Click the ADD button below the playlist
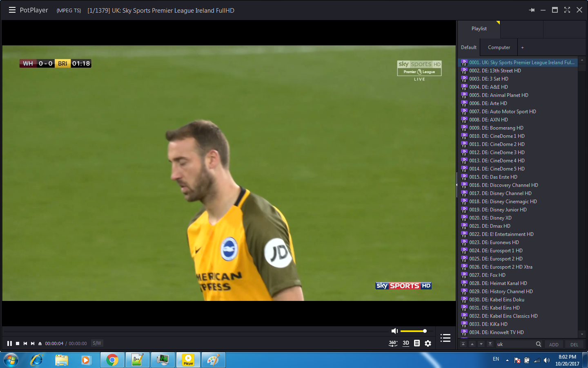 point(554,344)
